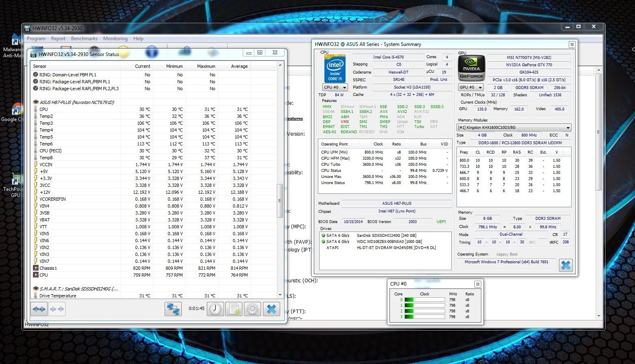Open the Program menu
Image resolution: width=635 pixels, height=364 pixels.
pos(36,39)
